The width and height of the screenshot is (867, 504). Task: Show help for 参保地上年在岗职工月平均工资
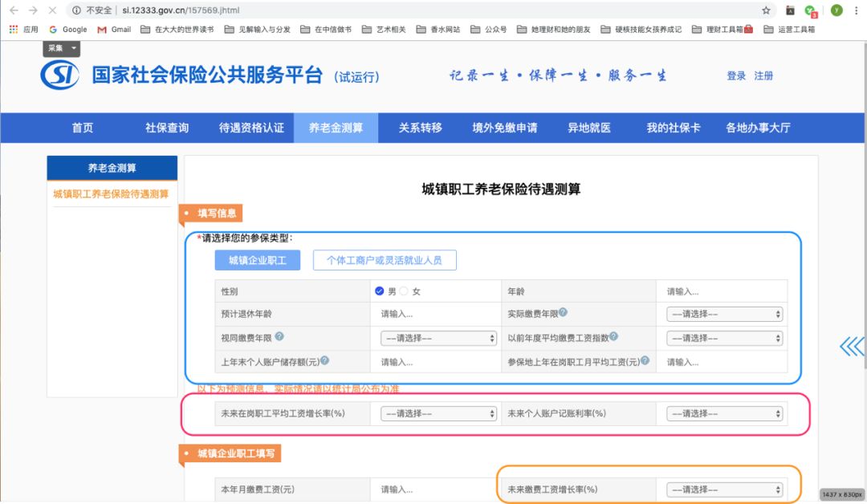pyautogui.click(x=645, y=360)
